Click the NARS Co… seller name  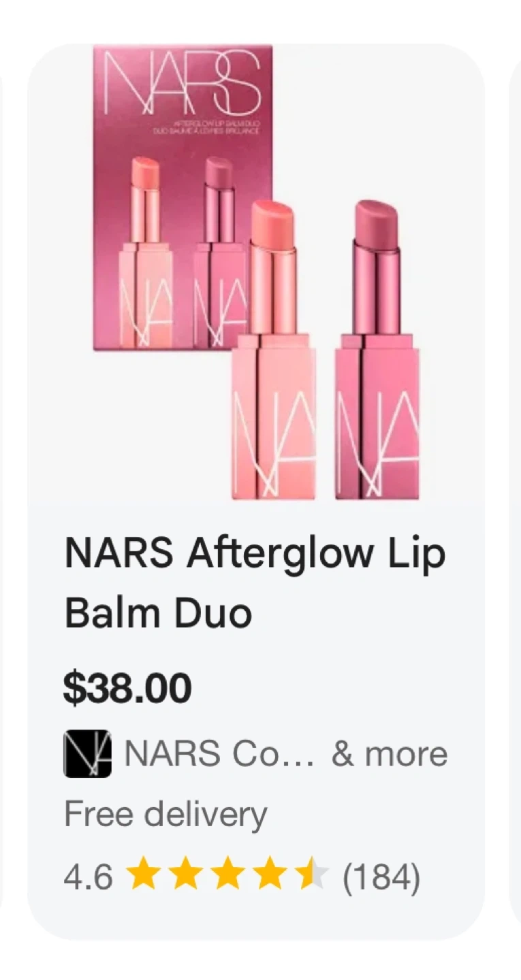(x=219, y=754)
